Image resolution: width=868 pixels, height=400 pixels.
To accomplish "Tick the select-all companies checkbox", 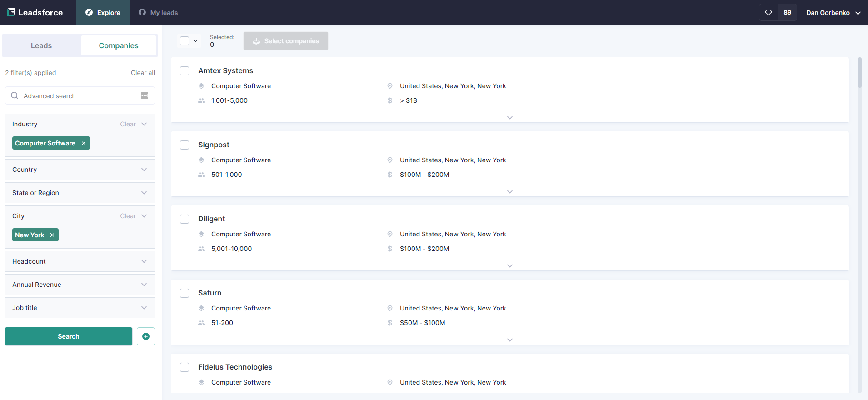I will (x=185, y=41).
